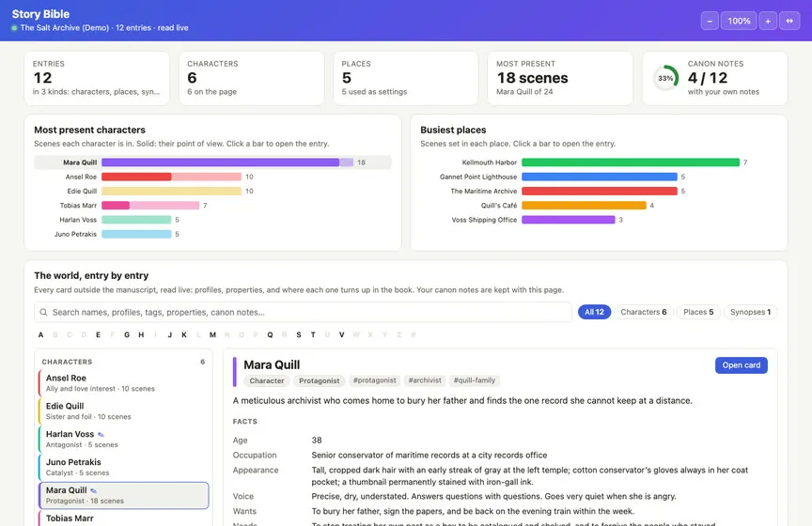Screen dimensions: 812x526
Task: Click the #archivist tag
Action: 425,380
